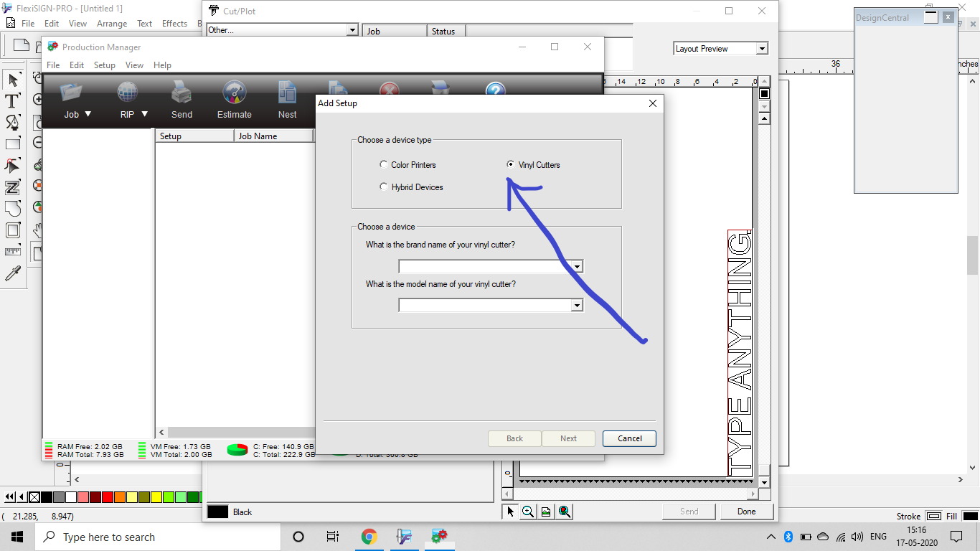Close the Add Setup dialog
980x551 pixels.
[653, 103]
